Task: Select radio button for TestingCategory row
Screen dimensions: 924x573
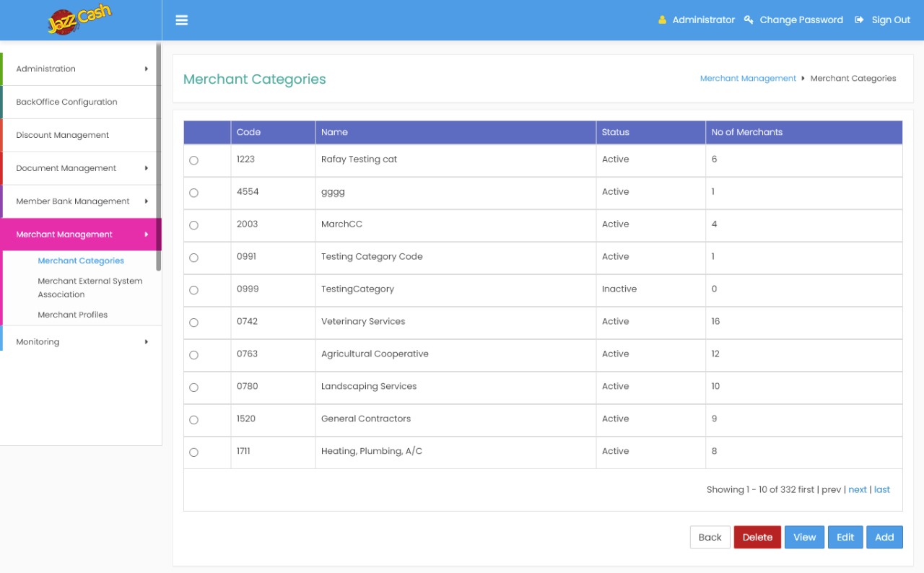Action: click(x=193, y=290)
